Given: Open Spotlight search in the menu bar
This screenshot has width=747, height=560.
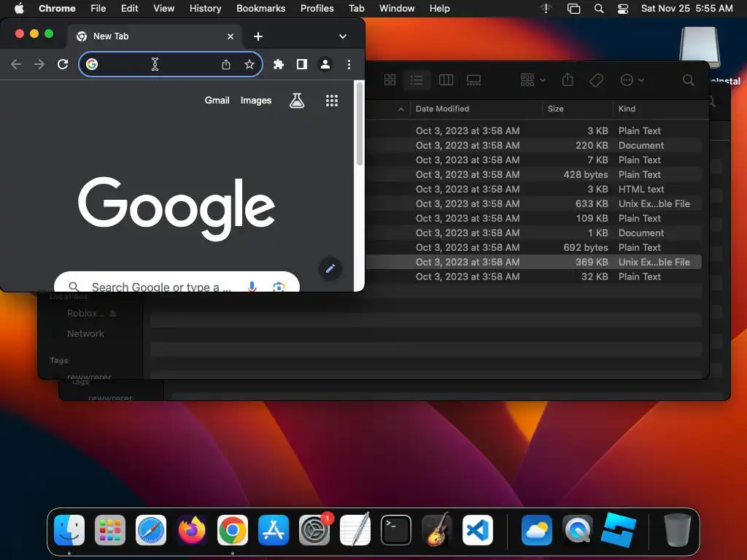Looking at the screenshot, I should (x=599, y=9).
